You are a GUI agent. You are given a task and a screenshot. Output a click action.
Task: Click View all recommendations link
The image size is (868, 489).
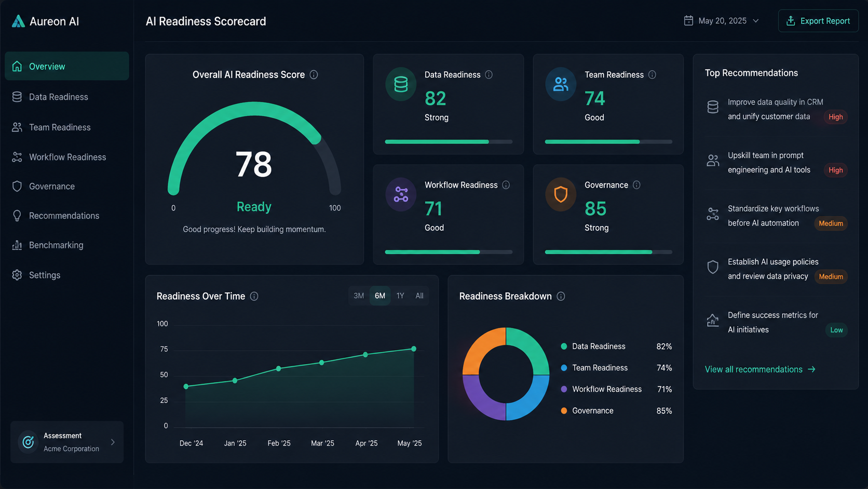tap(760, 369)
